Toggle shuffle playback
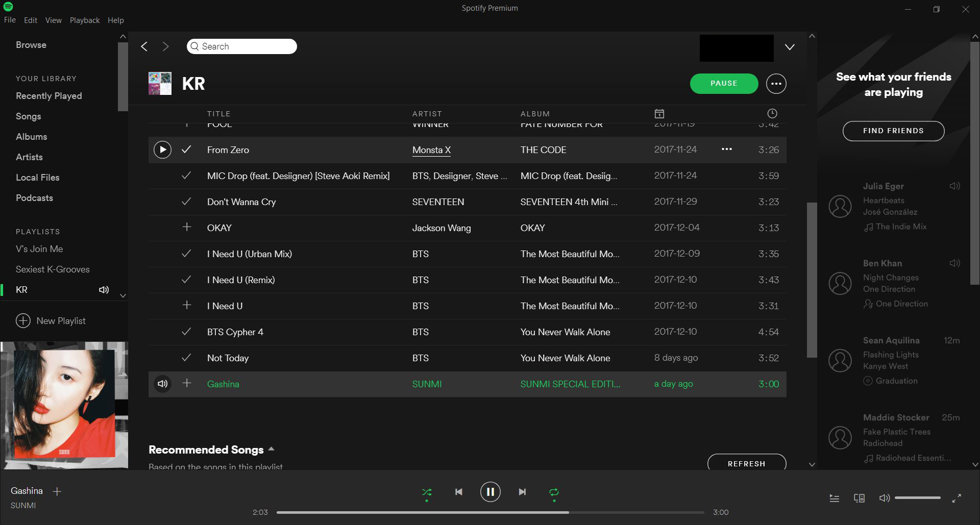The width and height of the screenshot is (980, 525). (x=427, y=492)
